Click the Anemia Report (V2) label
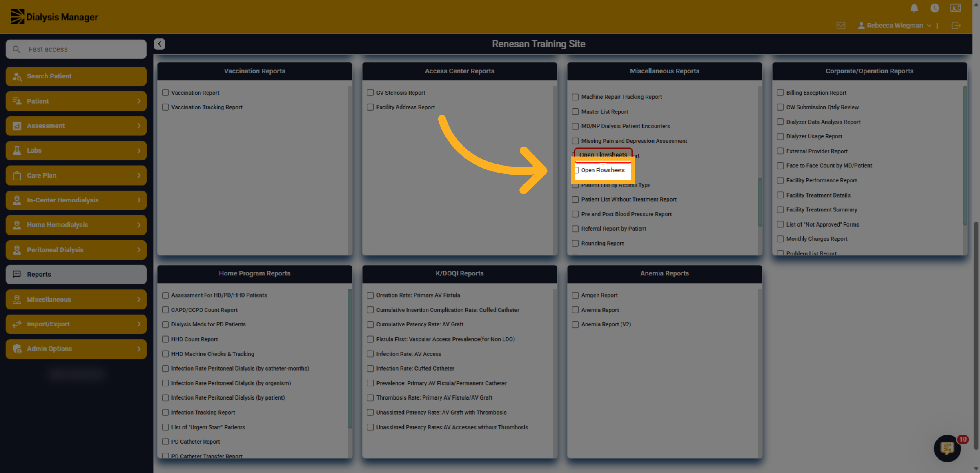This screenshot has width=980, height=473. click(606, 324)
